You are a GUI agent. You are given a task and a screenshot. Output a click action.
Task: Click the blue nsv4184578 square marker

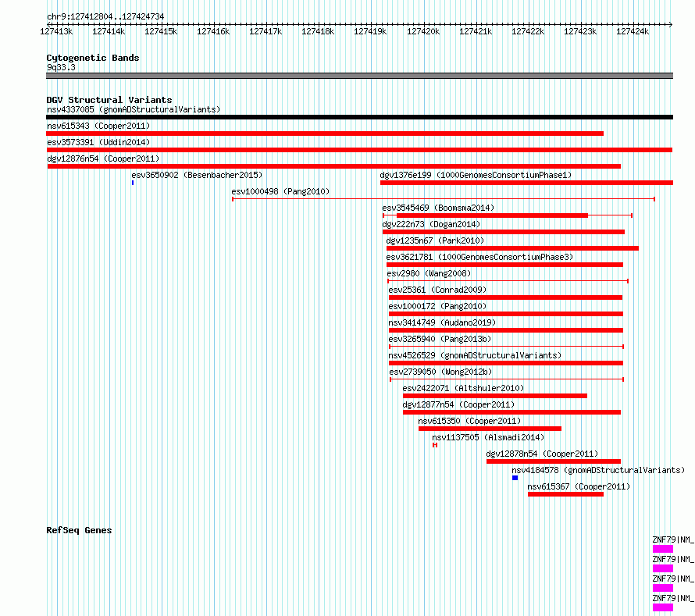(x=515, y=478)
